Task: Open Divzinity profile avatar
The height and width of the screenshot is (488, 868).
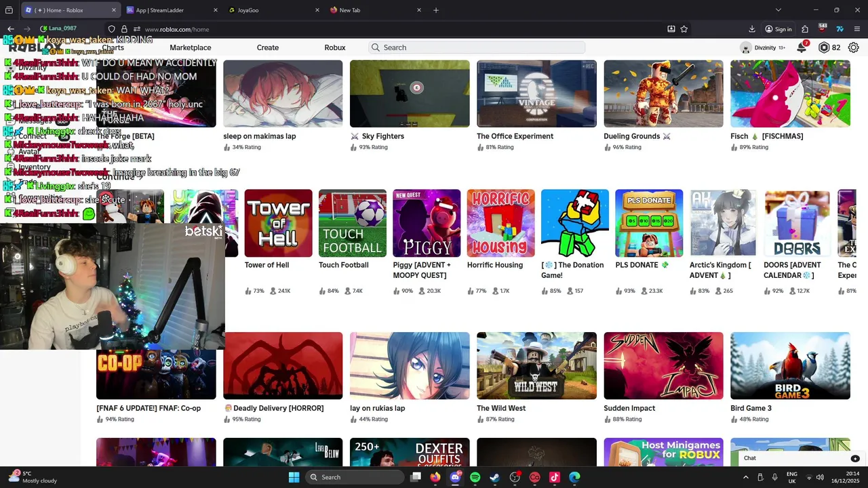Action: click(x=746, y=47)
